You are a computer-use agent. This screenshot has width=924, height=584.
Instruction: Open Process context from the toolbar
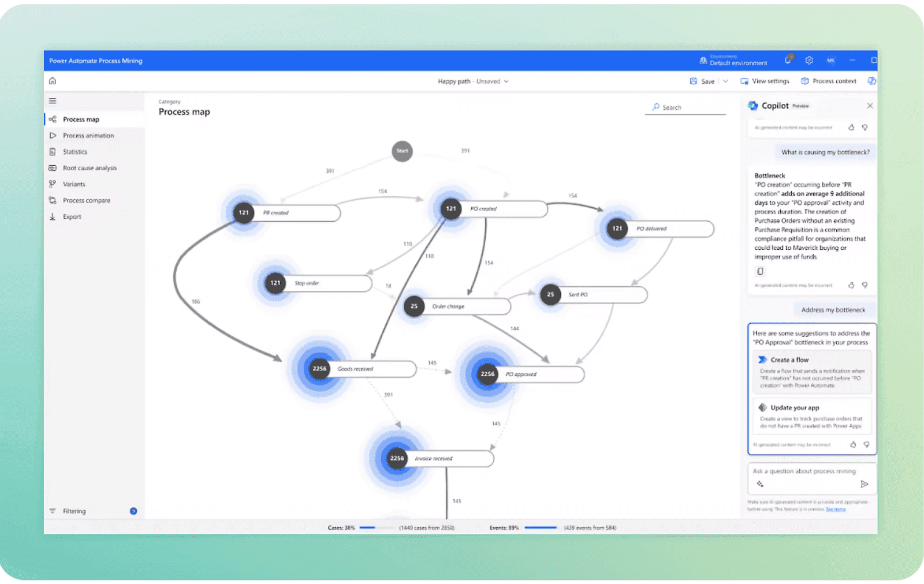(833, 81)
